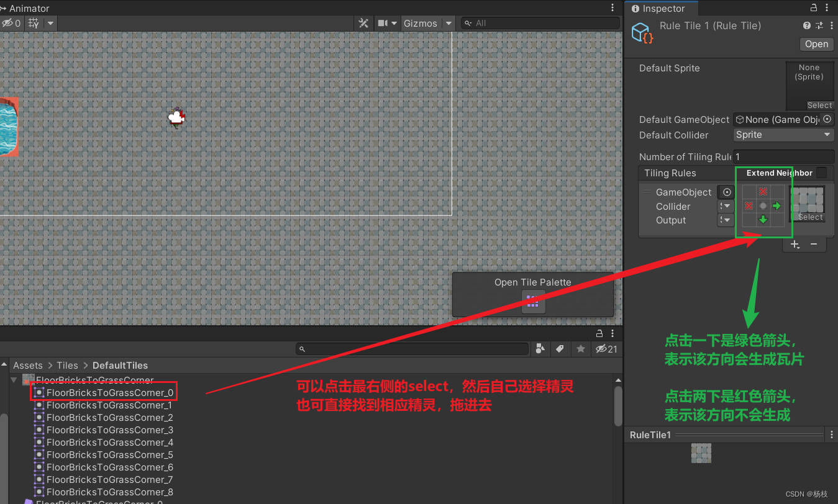
Task: Remove the selected tiling rule
Action: click(x=814, y=245)
